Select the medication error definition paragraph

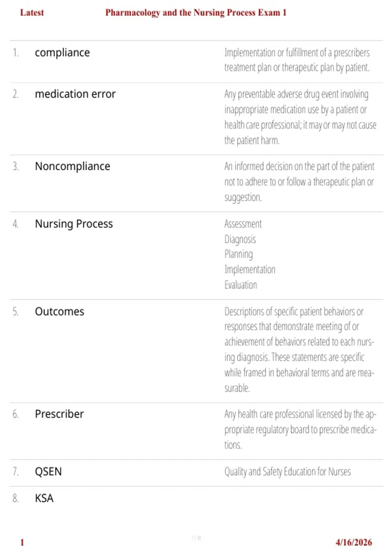click(300, 117)
